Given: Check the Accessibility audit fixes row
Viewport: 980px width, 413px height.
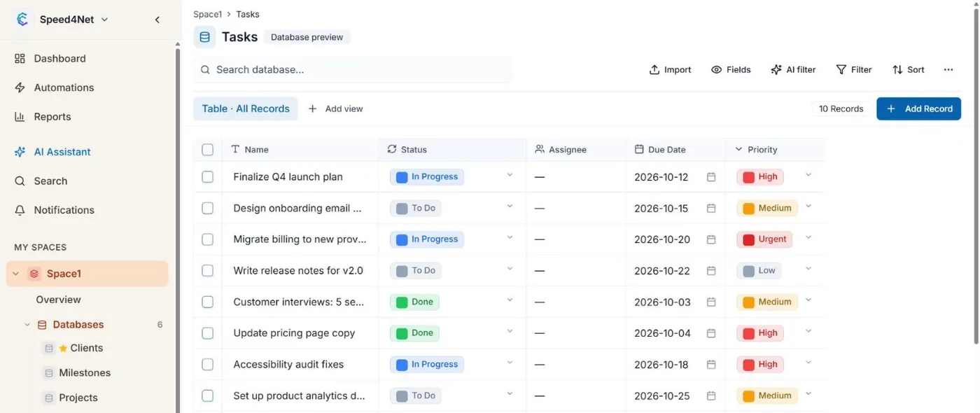Looking at the screenshot, I should (207, 365).
